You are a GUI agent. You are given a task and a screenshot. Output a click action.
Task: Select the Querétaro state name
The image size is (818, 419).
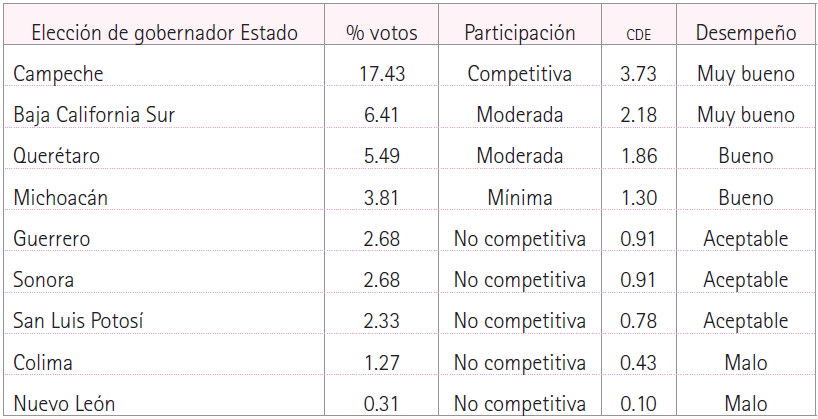coord(57,156)
